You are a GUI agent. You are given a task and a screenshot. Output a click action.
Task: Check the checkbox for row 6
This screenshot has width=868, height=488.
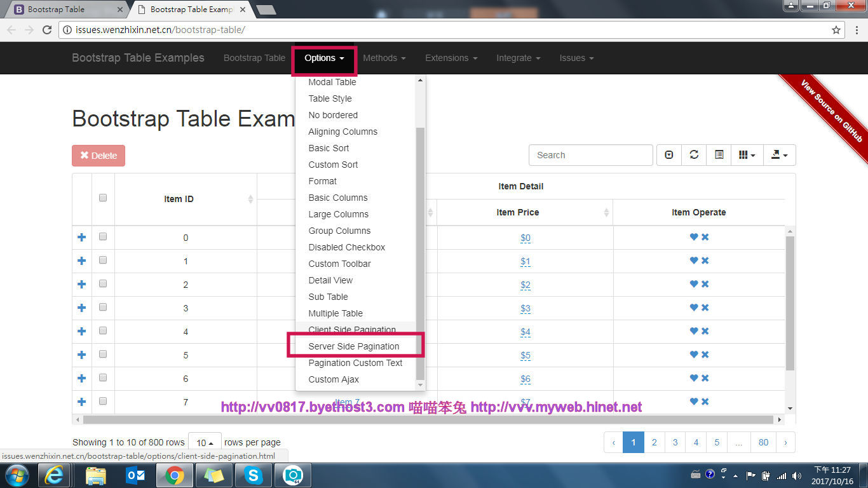point(103,377)
